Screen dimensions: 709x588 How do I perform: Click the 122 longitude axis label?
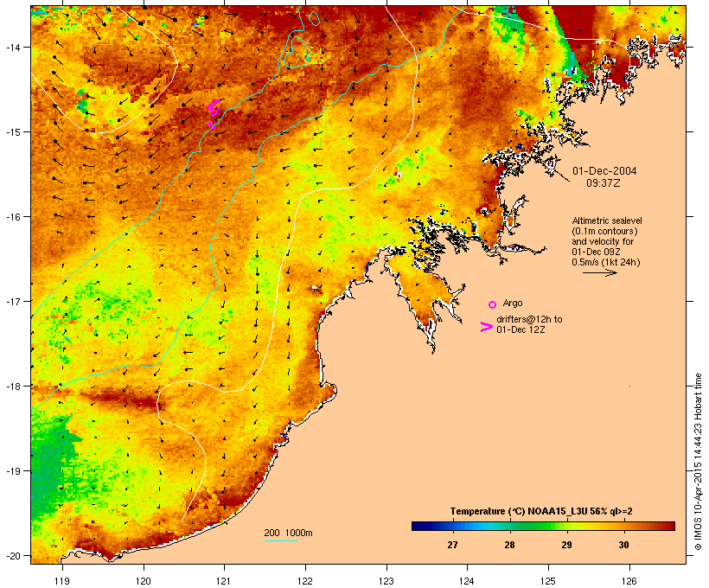click(x=305, y=581)
